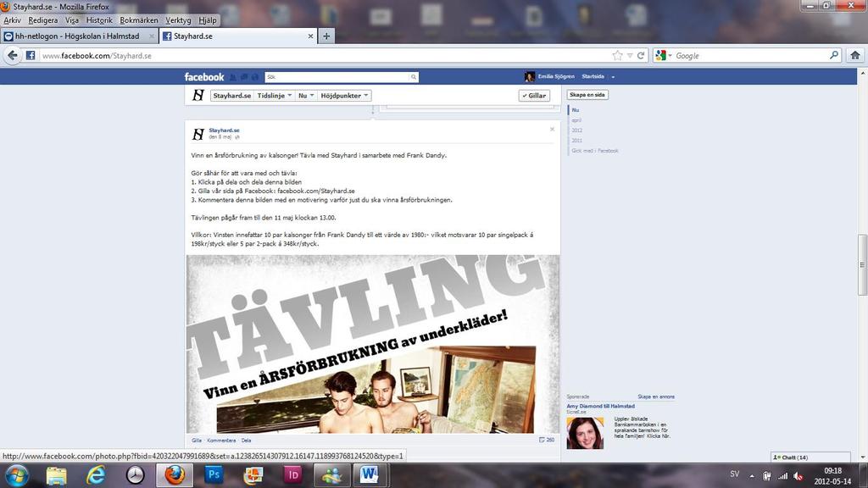
Task: Open account dropdown arrow next to Startsida
Action: pos(613,77)
